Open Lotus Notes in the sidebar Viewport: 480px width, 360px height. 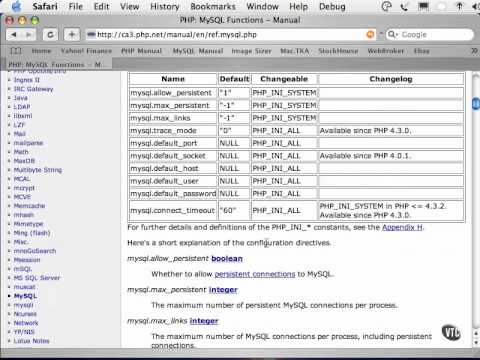point(31,341)
